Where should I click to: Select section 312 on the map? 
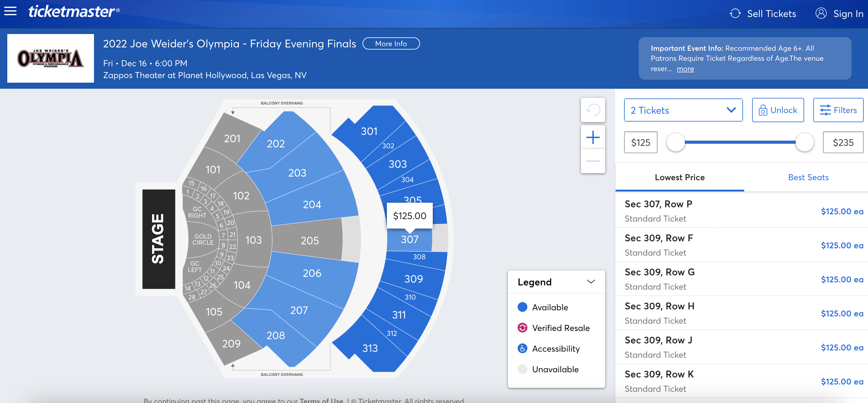(391, 333)
